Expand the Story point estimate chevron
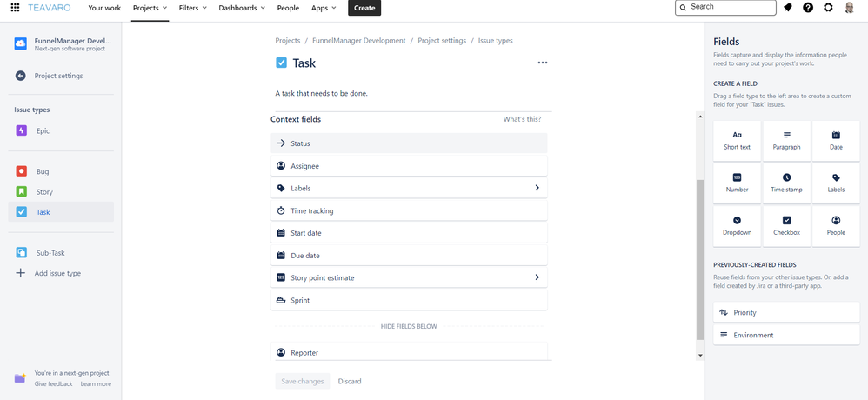 537,277
